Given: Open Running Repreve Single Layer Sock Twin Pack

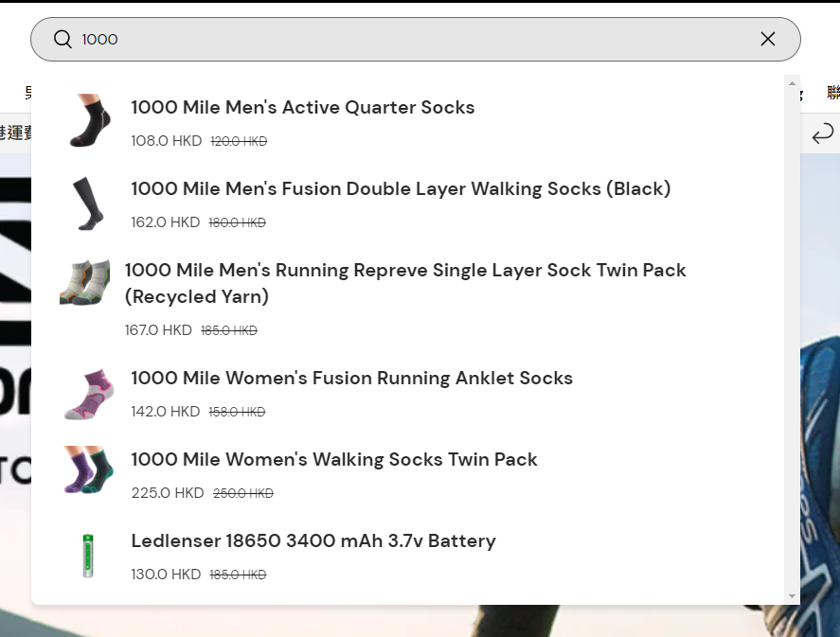Looking at the screenshot, I should (405, 283).
